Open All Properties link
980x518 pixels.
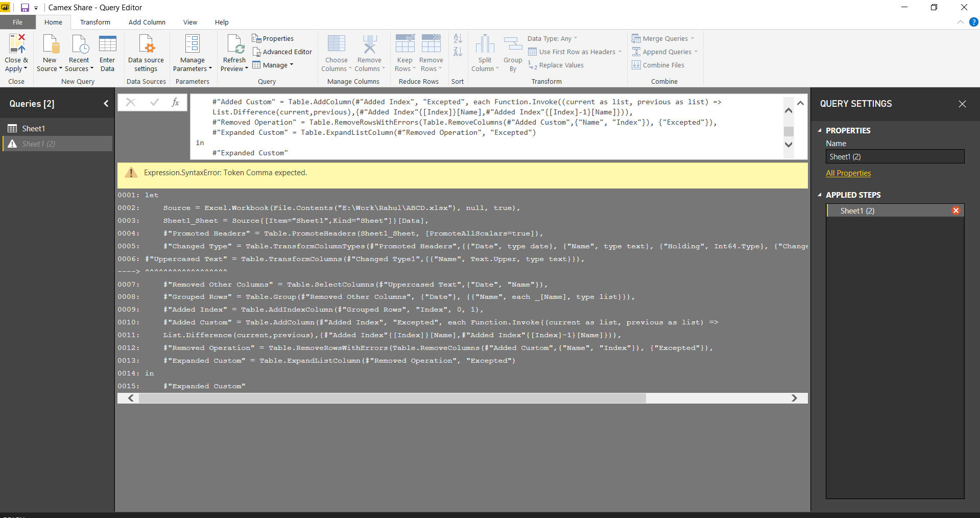(x=848, y=173)
